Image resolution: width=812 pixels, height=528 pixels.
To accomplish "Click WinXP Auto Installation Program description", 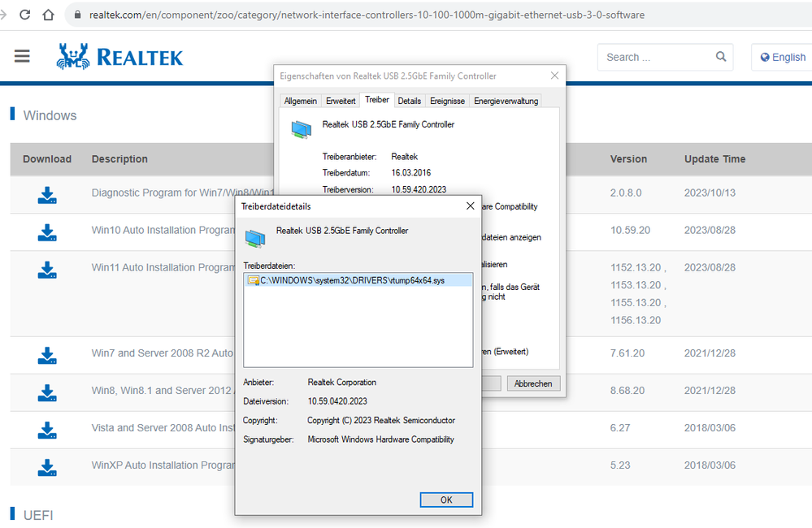I will [x=163, y=465].
